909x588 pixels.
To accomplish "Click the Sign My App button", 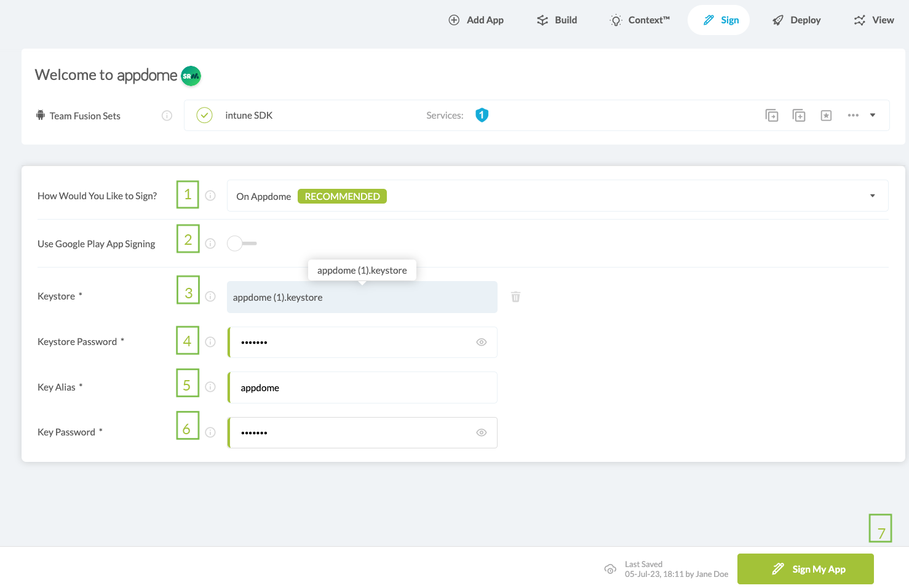I will tap(805, 569).
